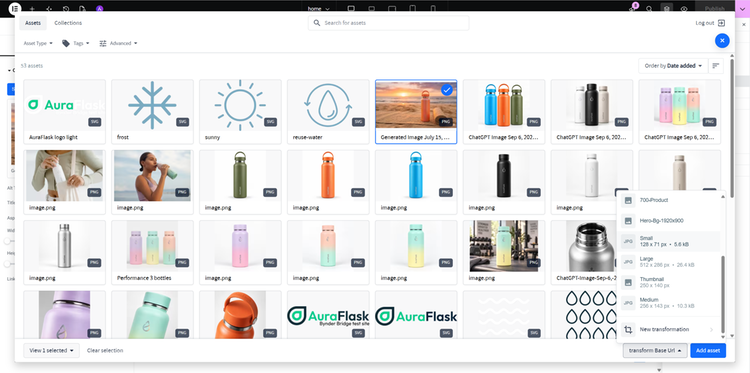
Task: Select the olive green bottle image
Action: pos(240,182)
